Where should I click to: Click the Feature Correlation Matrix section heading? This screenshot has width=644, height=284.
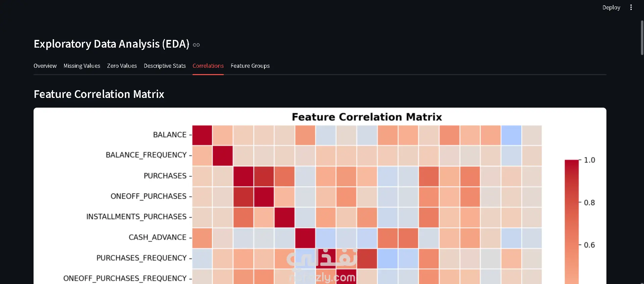[99, 94]
